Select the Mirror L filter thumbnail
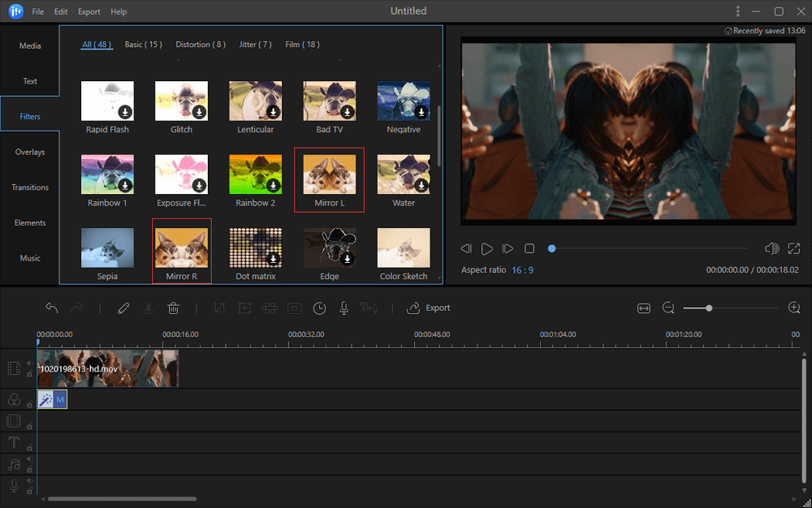 coord(330,174)
